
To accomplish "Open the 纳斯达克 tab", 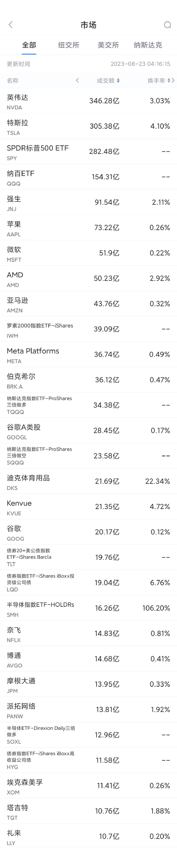I will (148, 45).
